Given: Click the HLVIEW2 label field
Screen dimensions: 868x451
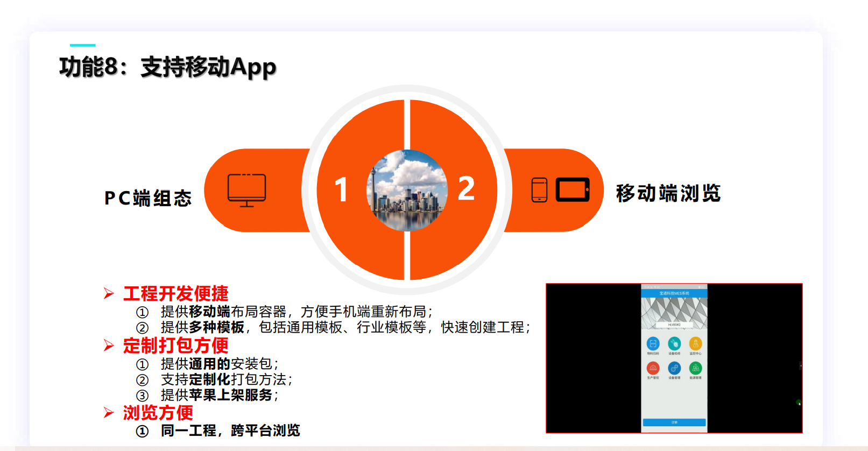Looking at the screenshot, I should tap(674, 325).
